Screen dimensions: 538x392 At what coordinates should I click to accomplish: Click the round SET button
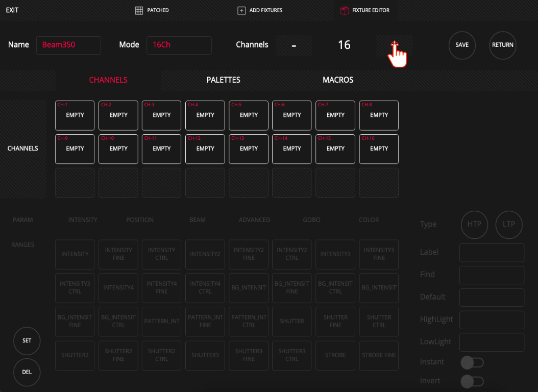point(27,341)
